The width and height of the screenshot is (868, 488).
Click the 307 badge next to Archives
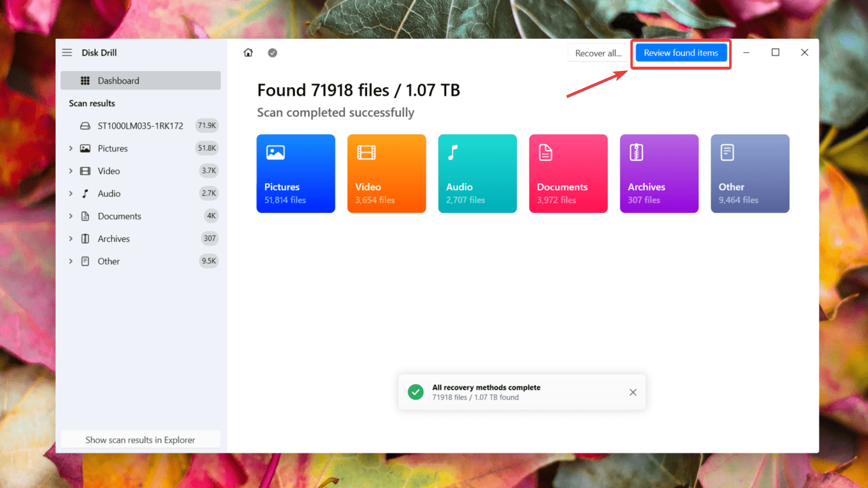click(x=210, y=238)
